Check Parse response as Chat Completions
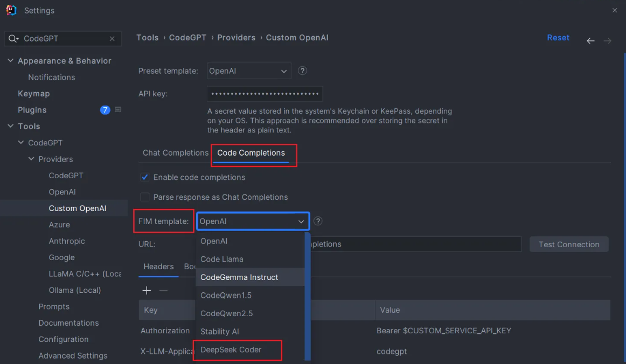Screen dimensions: 626x364 [x=145, y=197]
